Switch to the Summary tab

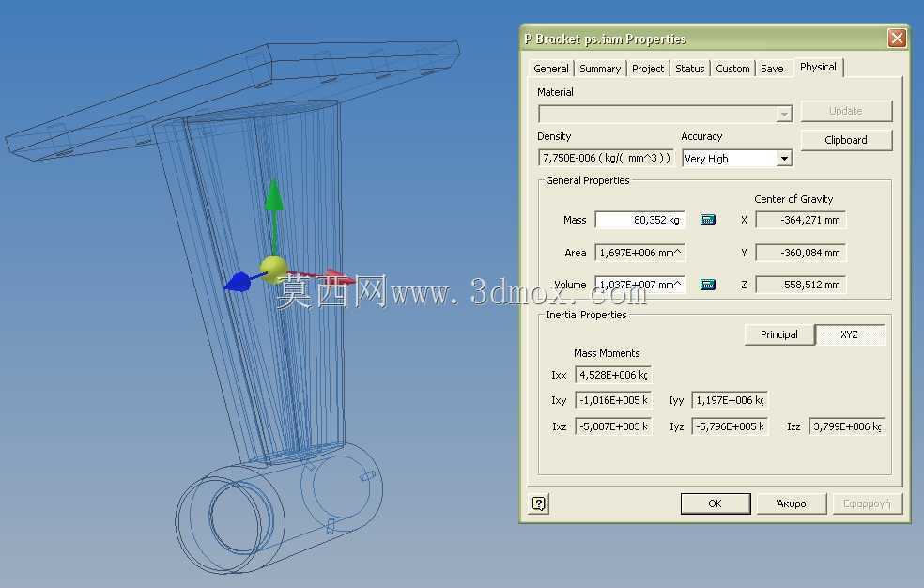coord(600,69)
